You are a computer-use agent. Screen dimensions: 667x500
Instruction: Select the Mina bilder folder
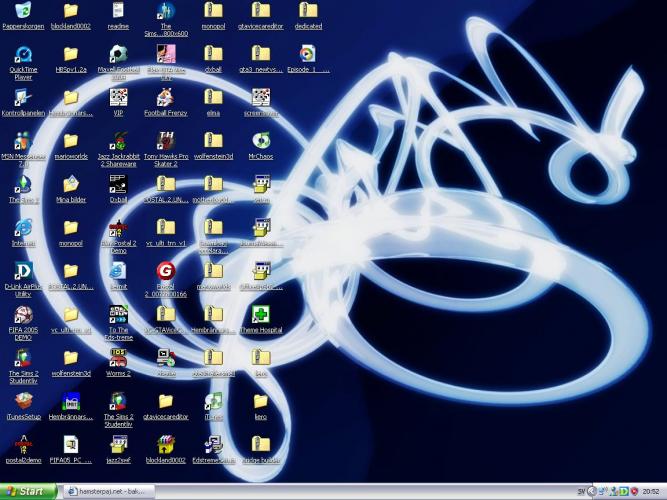(x=71, y=184)
